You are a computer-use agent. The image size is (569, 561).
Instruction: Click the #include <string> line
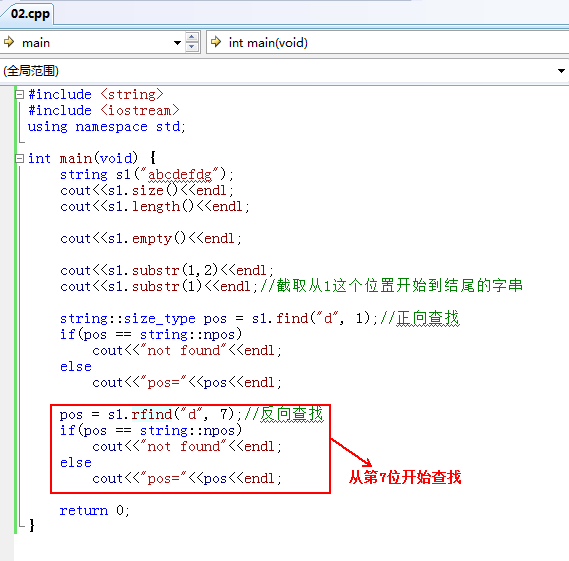pyautogui.click(x=96, y=95)
